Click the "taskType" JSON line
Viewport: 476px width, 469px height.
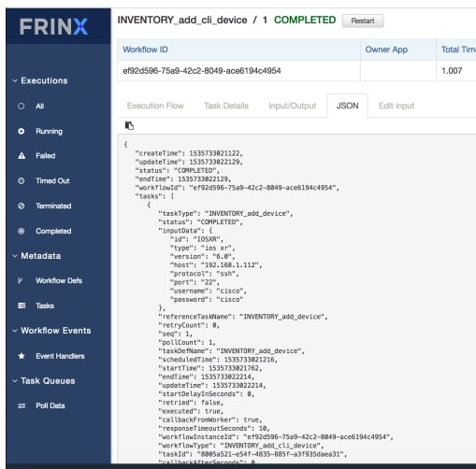[225, 214]
